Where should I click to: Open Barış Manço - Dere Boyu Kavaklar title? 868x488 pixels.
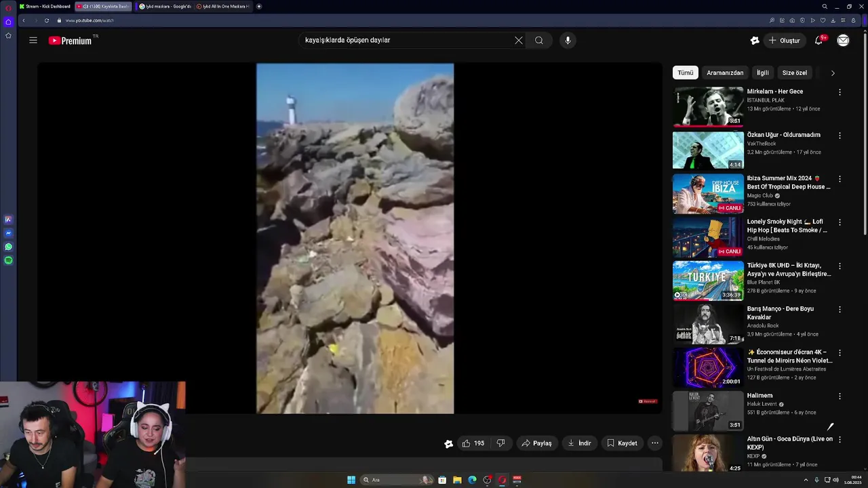click(x=781, y=312)
